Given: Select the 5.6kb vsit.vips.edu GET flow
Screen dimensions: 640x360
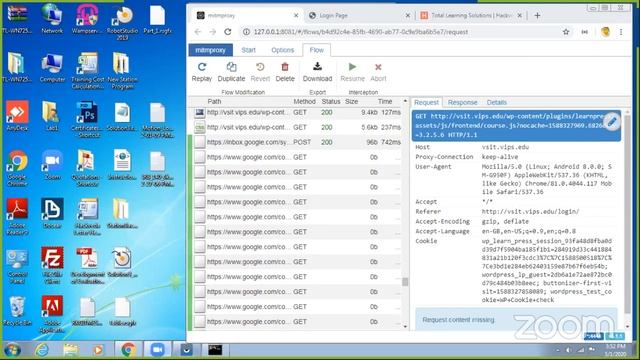Looking at the screenshot, I should [x=297, y=127].
